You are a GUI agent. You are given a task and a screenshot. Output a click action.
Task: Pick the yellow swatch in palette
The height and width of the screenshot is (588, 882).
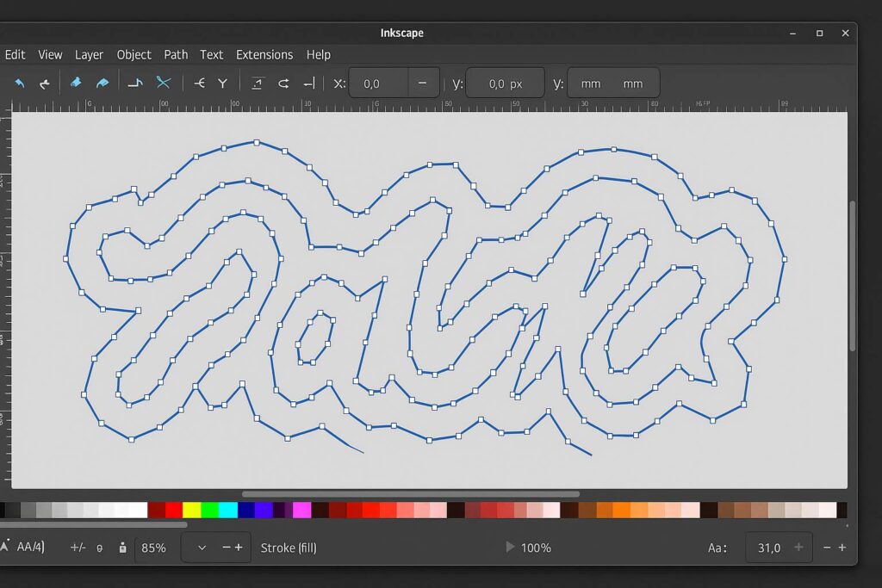(x=191, y=511)
